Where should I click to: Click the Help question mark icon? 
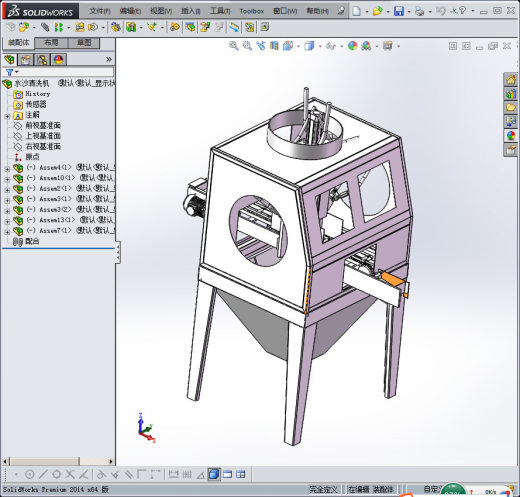[x=462, y=11]
